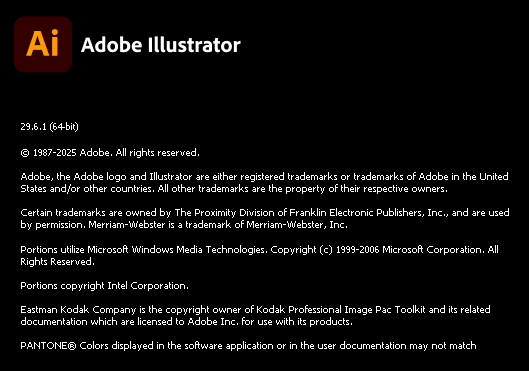Click the word Illustrator in the heading
Image resolution: width=529 pixels, height=371 pixels.
pyautogui.click(x=194, y=45)
